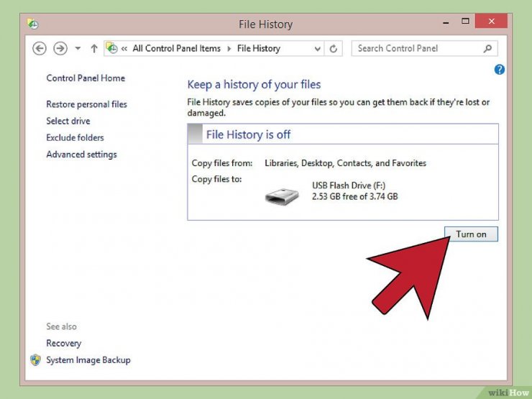Click the double chevron in address bar
This screenshot has width=532, height=399.
pyautogui.click(x=124, y=49)
